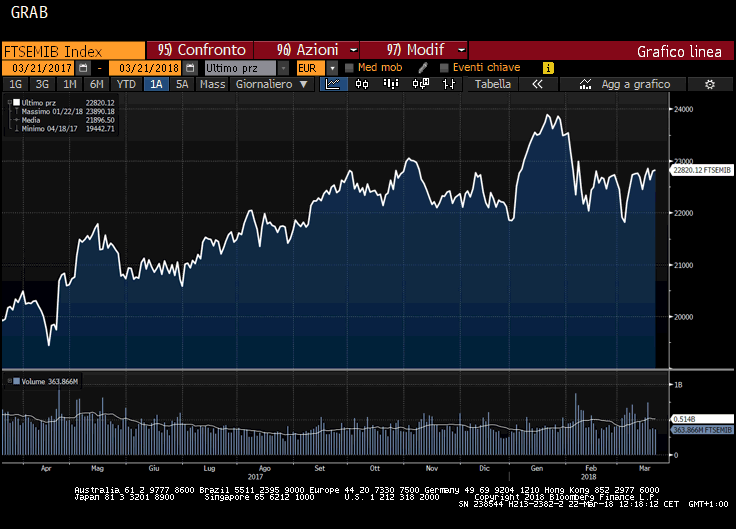Click the start date 03/21/2017 field
Viewport: 736px width, 529px height.
(39, 68)
